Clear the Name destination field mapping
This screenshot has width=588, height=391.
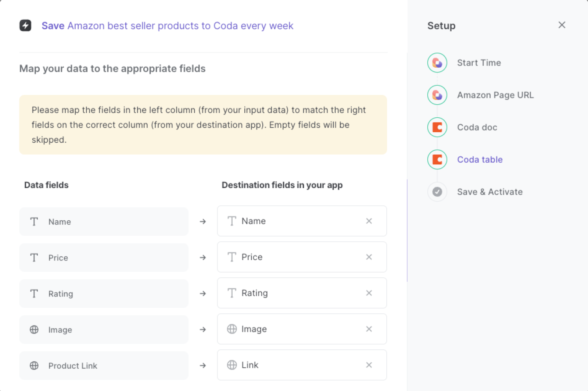coord(369,221)
